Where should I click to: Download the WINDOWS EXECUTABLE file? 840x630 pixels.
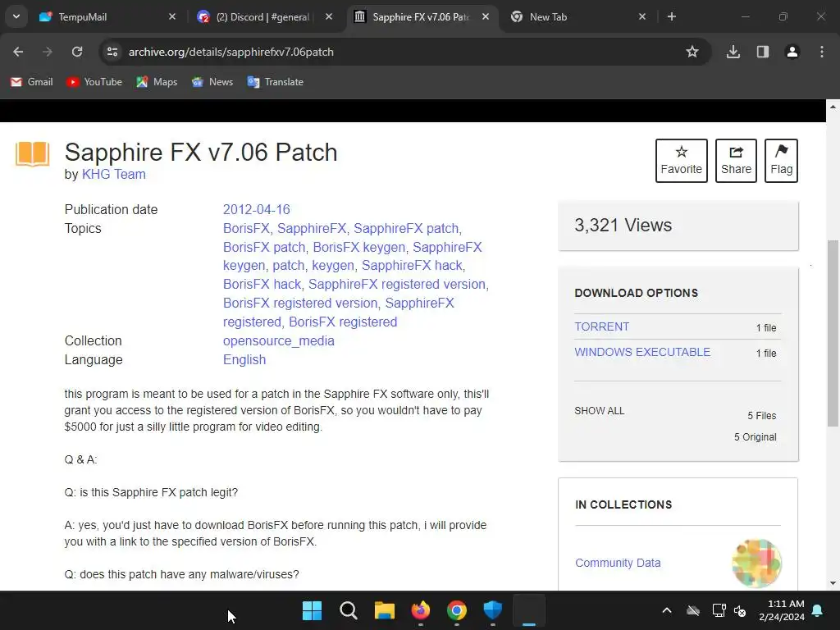pos(642,352)
